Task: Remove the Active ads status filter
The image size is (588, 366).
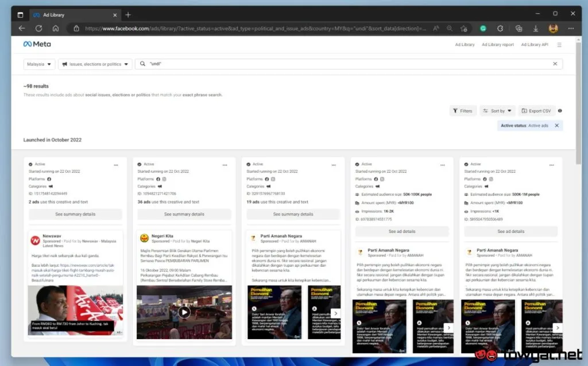Action: (x=557, y=126)
